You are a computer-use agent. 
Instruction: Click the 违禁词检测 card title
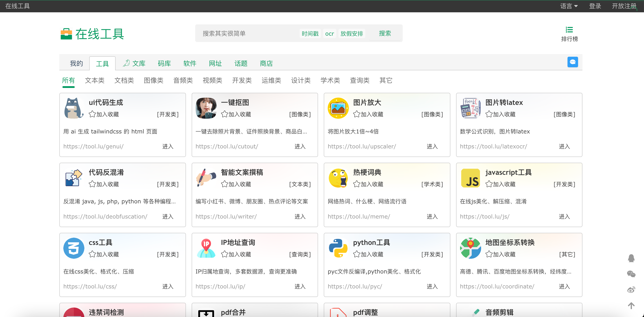pyautogui.click(x=106, y=312)
